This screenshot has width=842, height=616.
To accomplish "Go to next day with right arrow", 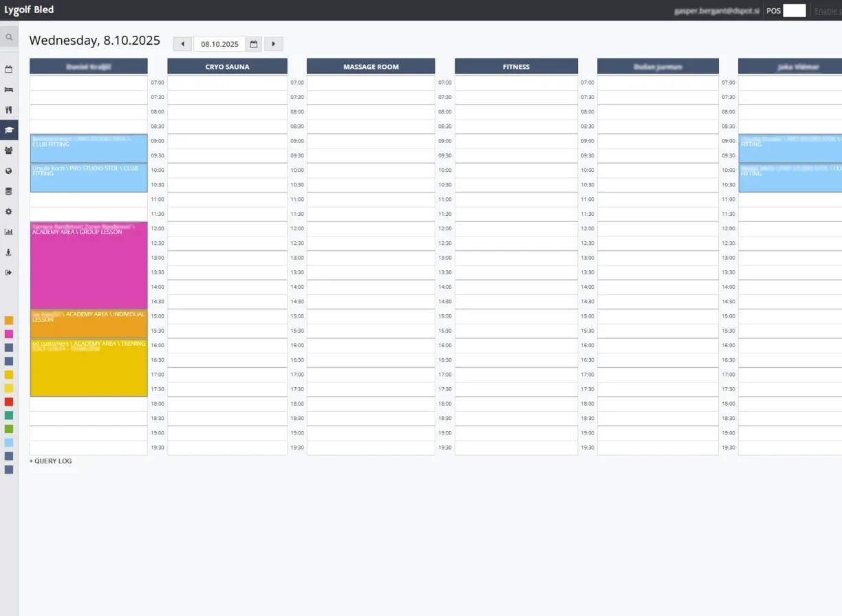I will 274,44.
